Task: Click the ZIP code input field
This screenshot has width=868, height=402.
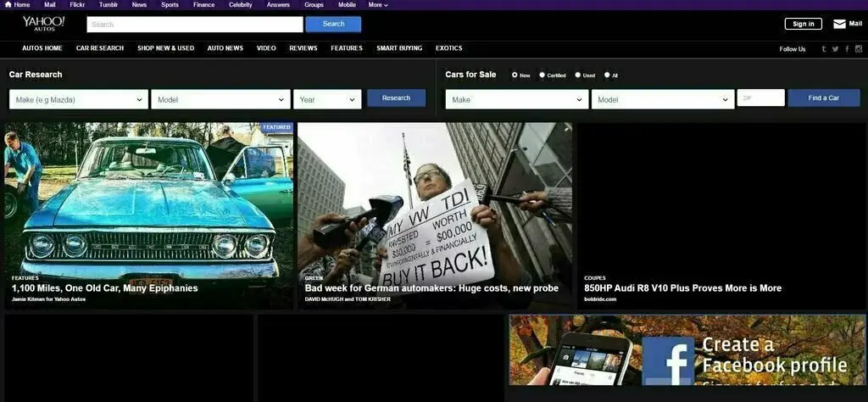Action: click(760, 98)
